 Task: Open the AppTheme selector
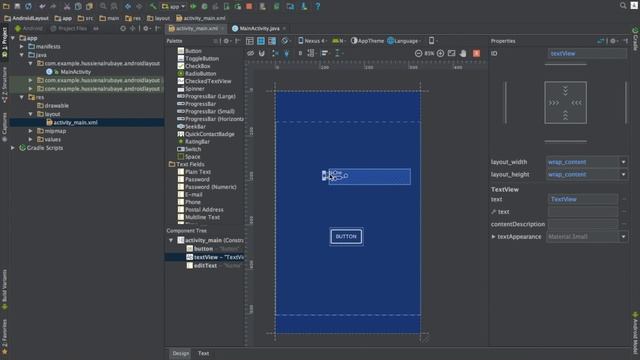[367, 41]
